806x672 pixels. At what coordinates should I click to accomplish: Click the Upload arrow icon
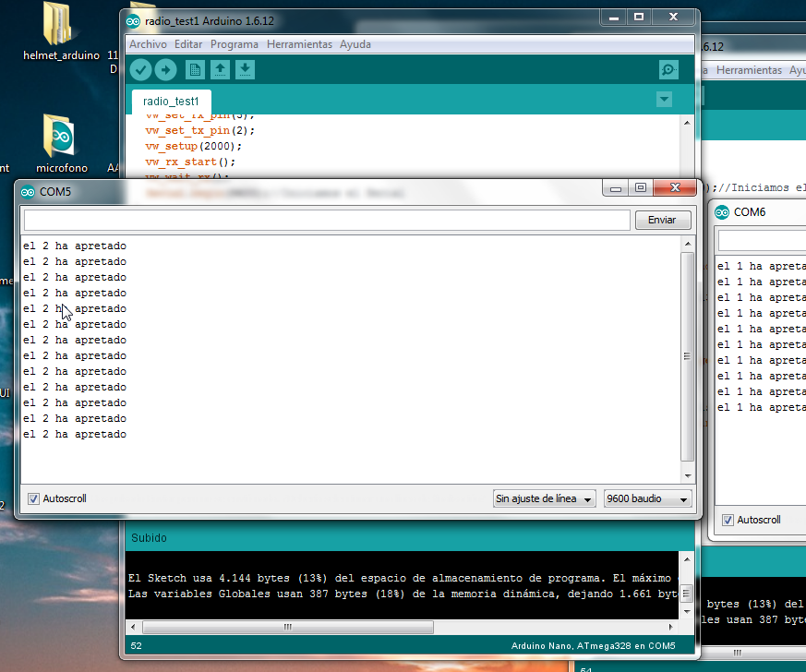165,70
